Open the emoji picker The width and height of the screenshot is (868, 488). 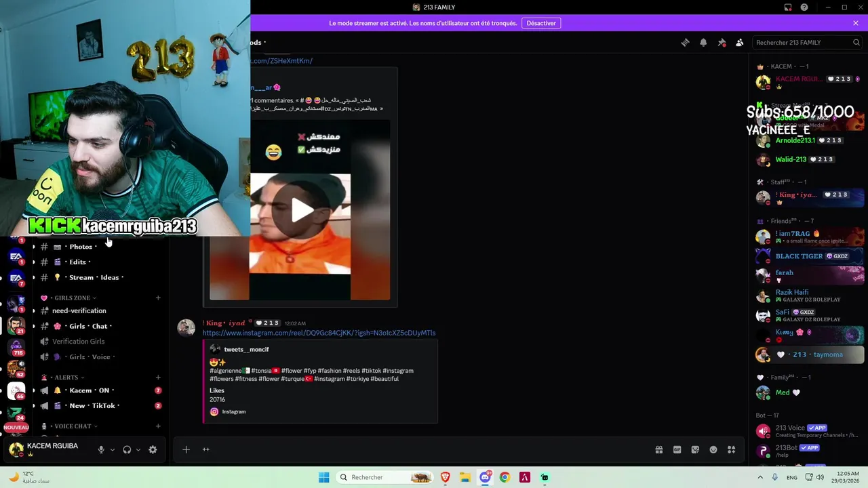tap(713, 449)
